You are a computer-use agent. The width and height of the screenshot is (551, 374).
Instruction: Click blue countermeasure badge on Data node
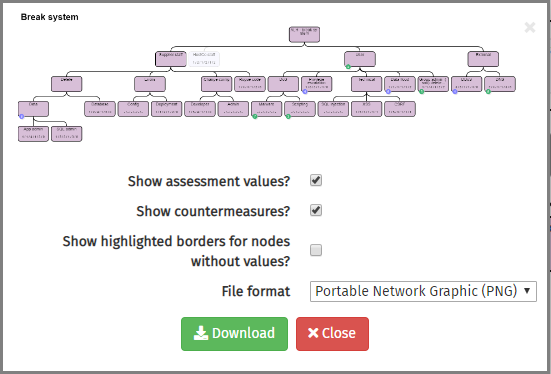coord(22,116)
